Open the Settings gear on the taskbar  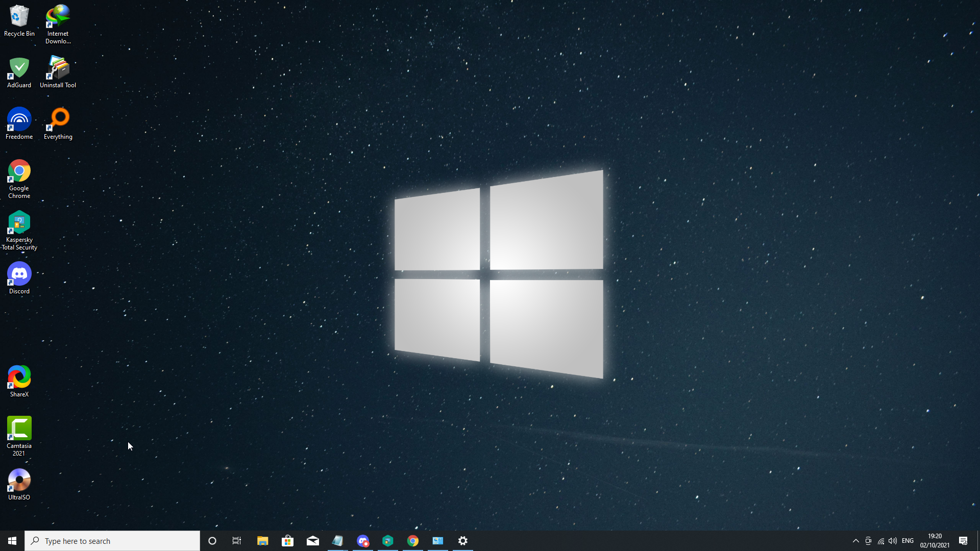463,541
